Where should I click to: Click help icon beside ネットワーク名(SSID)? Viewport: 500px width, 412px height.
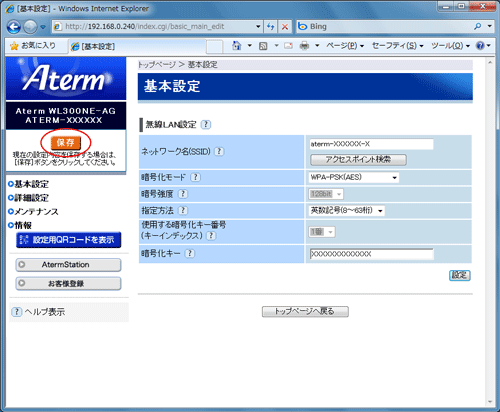click(x=219, y=151)
